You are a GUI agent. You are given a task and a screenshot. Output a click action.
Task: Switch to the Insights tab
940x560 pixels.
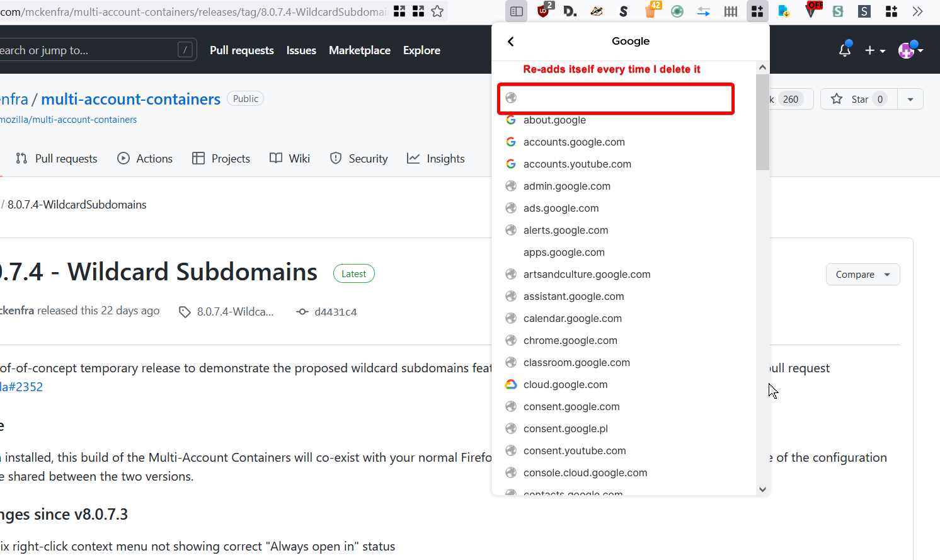pyautogui.click(x=436, y=159)
